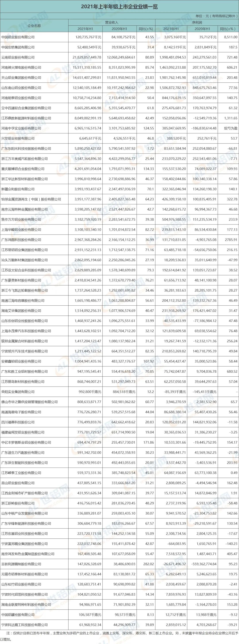Select company name '兴发铝业控股有限公司'
This screenshot has height=644, width=239.
pos(18,138)
